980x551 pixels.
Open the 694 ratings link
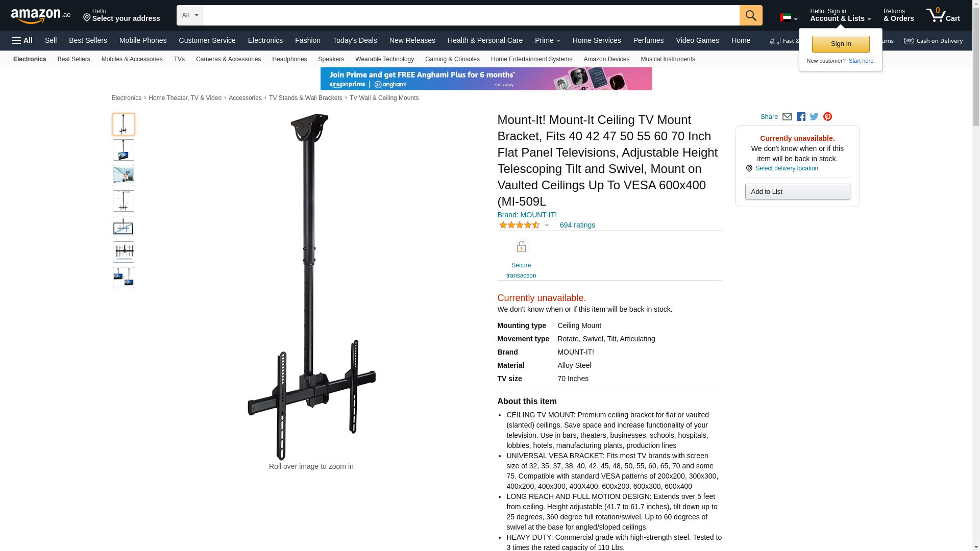click(x=577, y=225)
